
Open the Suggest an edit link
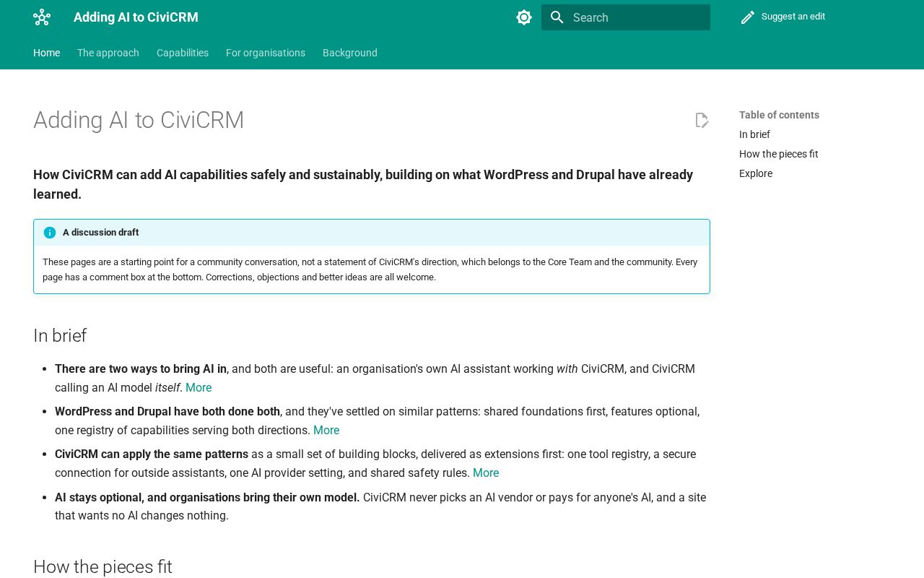783,17
